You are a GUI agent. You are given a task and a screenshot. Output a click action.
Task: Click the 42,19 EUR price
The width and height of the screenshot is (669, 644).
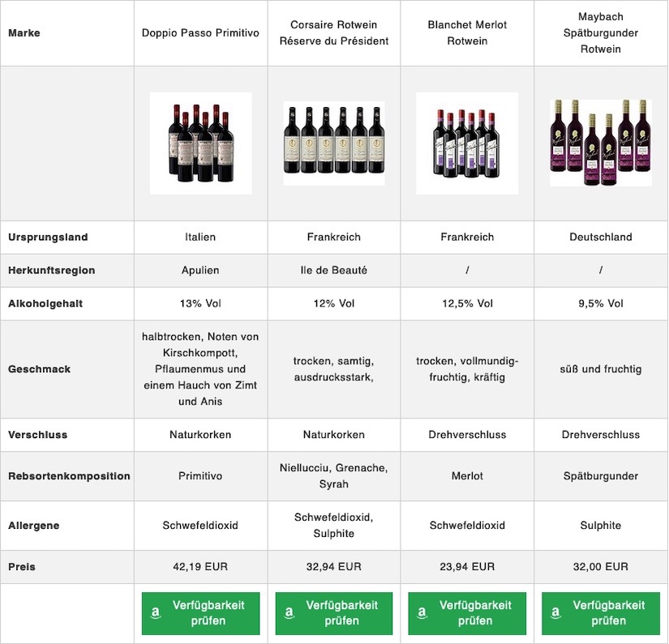click(x=200, y=567)
